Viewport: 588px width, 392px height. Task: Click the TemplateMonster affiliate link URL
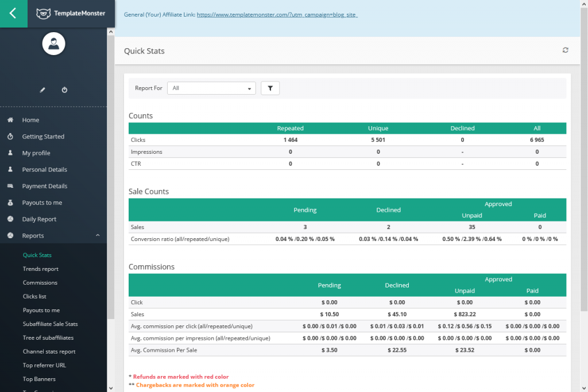click(x=277, y=14)
